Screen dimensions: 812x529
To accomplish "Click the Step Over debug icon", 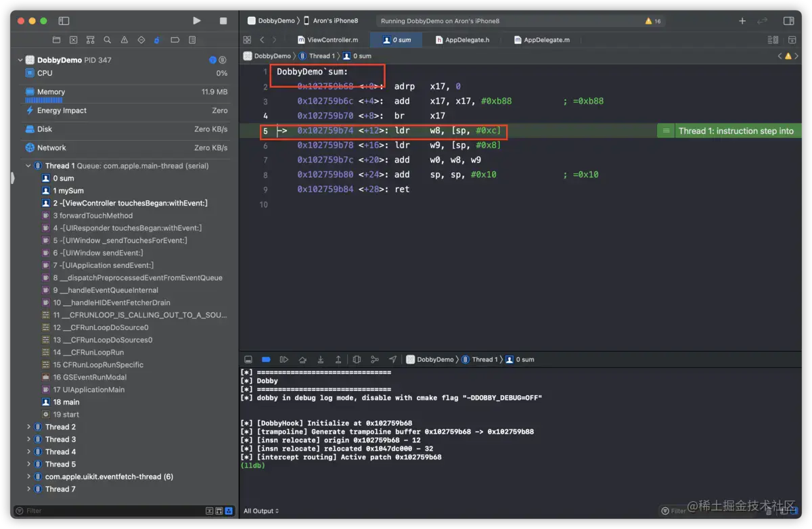I will pos(302,359).
